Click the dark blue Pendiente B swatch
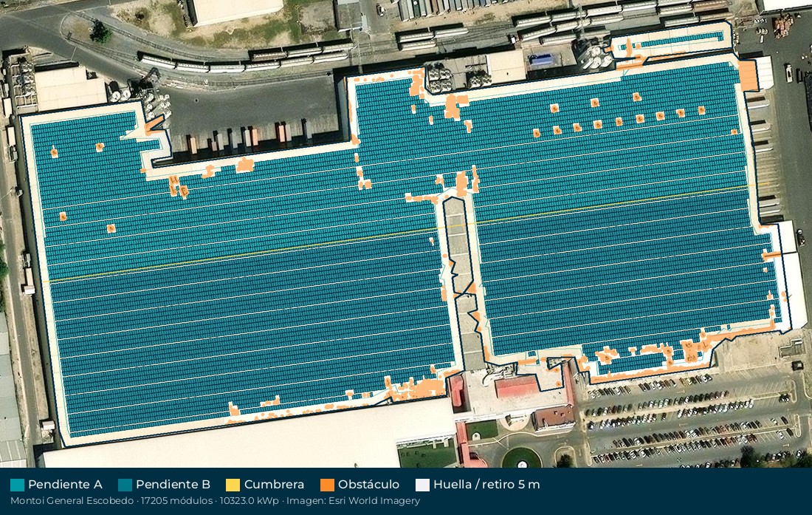Screen dimensions: 812x515 pyautogui.click(x=125, y=485)
